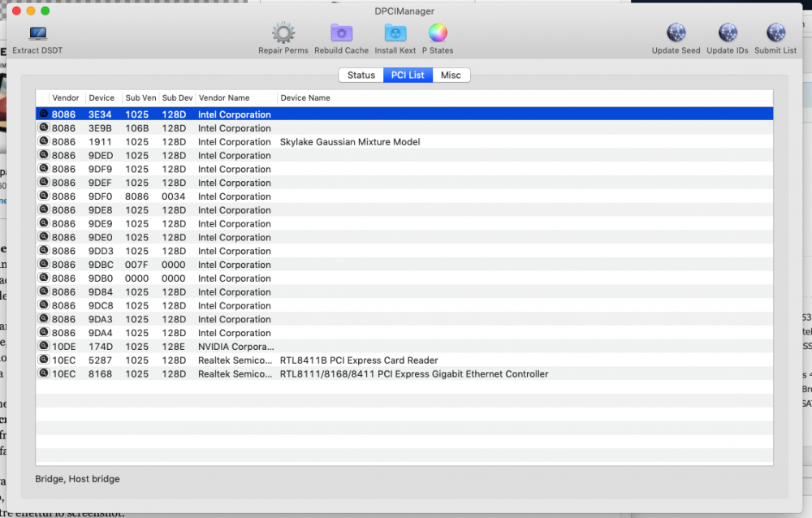Click magnifier icon on 9DD3 row

click(44, 250)
